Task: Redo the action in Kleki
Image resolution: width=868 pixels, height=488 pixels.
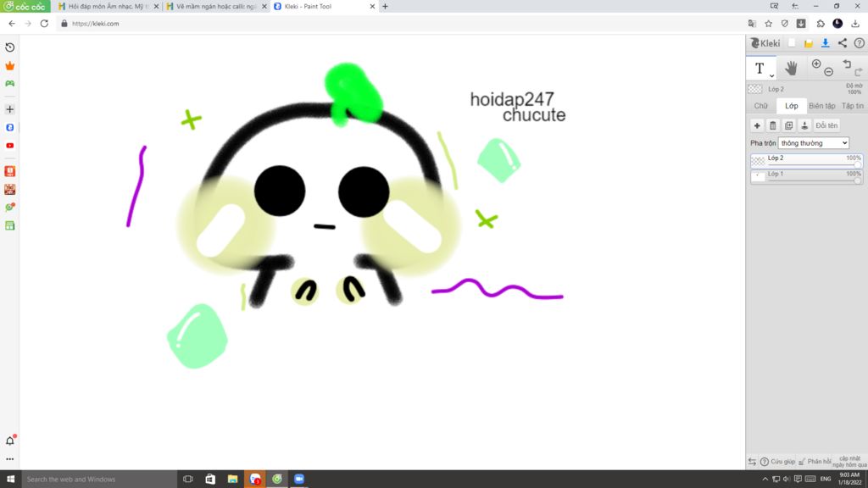Action: point(858,72)
